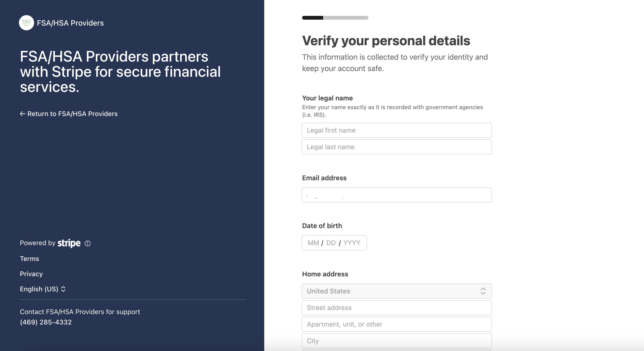This screenshot has width=644, height=351.
Task: Click the Stripe wordmark logo
Action: click(x=69, y=243)
